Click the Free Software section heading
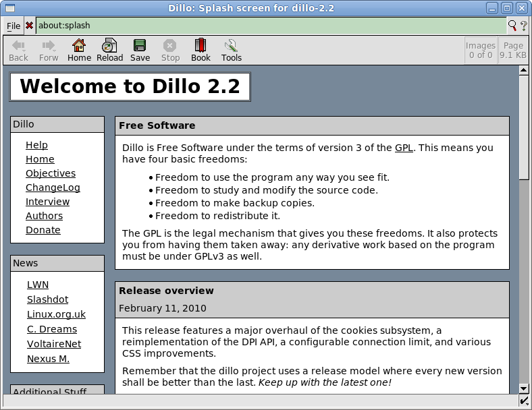 pos(157,125)
